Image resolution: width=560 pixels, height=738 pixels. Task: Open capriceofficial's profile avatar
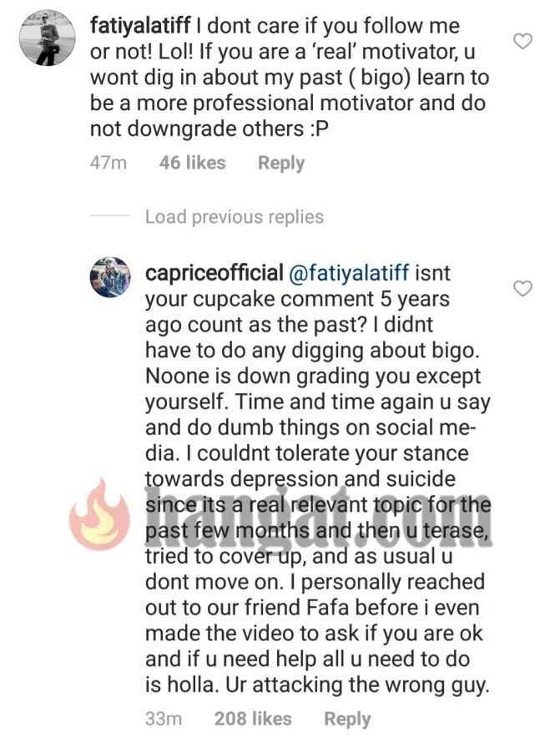tap(111, 277)
